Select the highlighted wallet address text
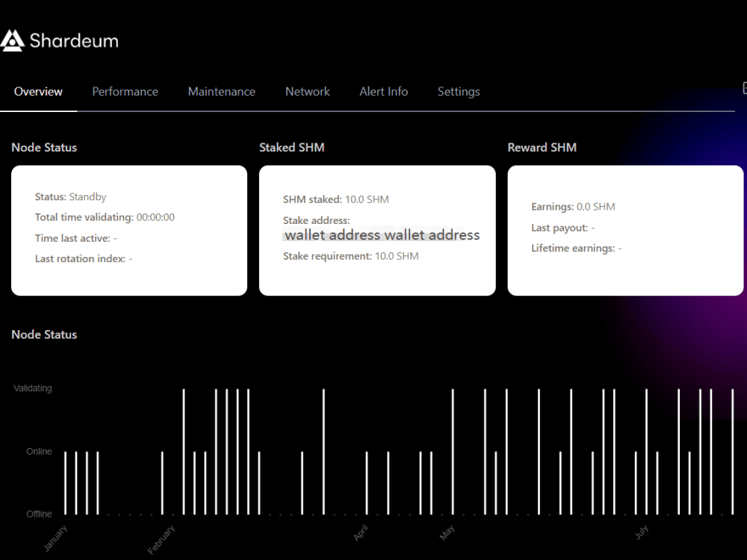The image size is (747, 560). (x=382, y=234)
